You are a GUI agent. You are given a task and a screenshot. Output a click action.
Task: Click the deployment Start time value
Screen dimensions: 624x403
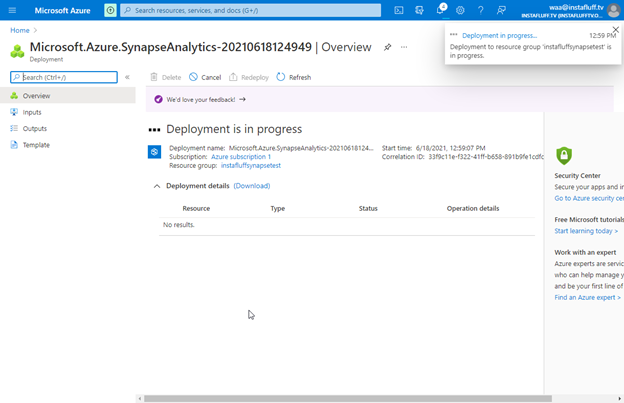[450, 148]
